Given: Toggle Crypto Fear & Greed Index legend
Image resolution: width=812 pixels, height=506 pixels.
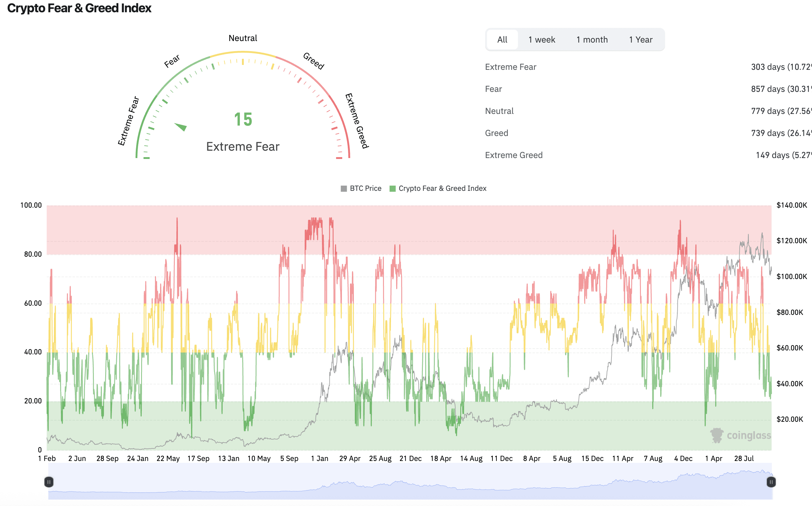Looking at the screenshot, I should pos(442,188).
